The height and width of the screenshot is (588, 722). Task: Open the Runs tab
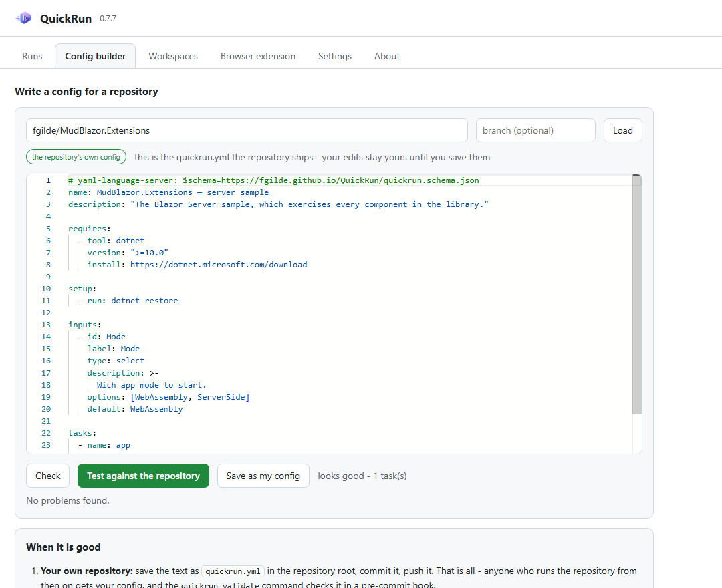[x=32, y=56]
